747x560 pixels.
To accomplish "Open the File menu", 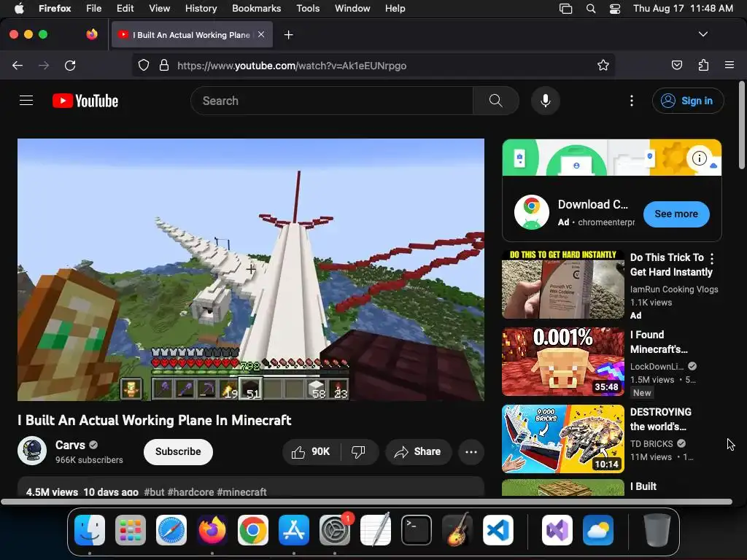I will coord(94,9).
